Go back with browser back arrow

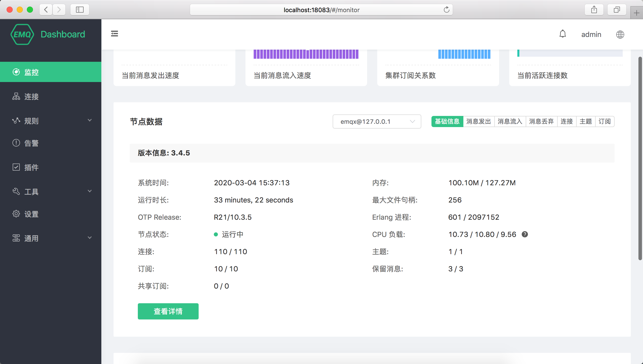[46, 10]
